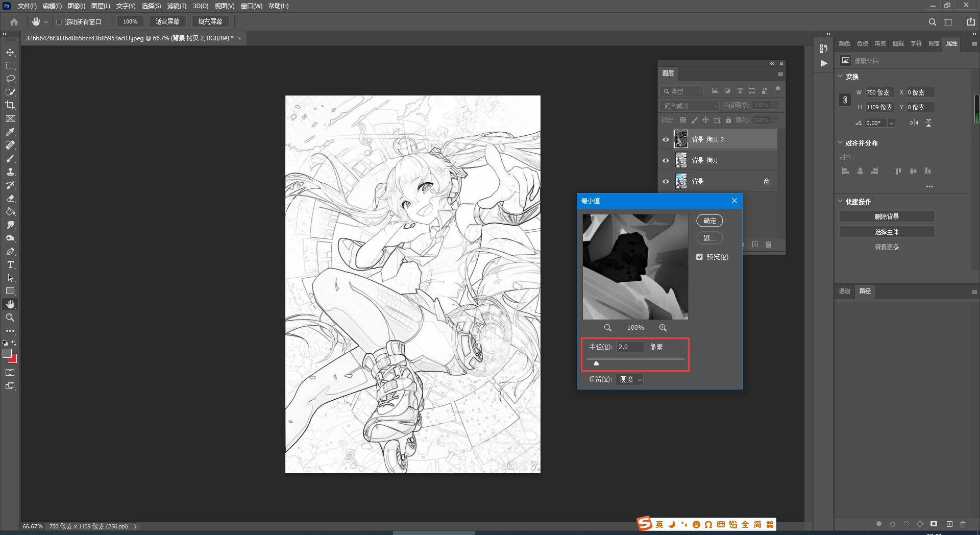Toggle lock all icon in Layers panel

[x=728, y=120]
